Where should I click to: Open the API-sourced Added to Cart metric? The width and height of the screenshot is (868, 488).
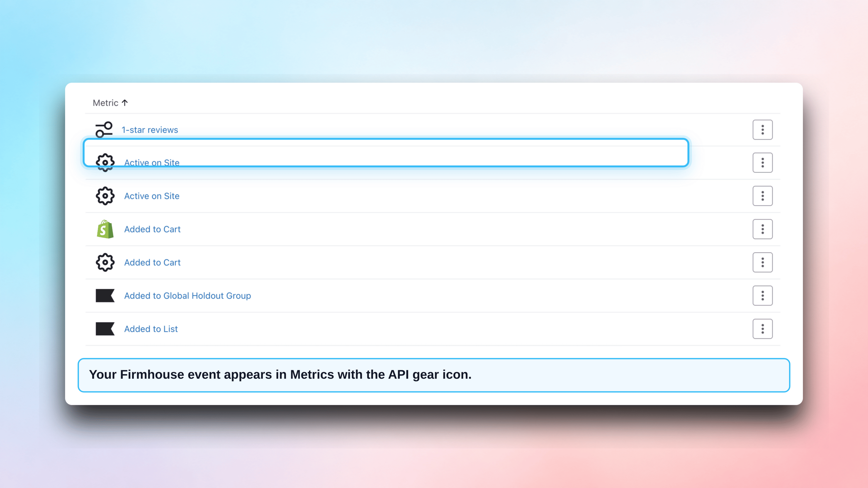[x=152, y=262]
